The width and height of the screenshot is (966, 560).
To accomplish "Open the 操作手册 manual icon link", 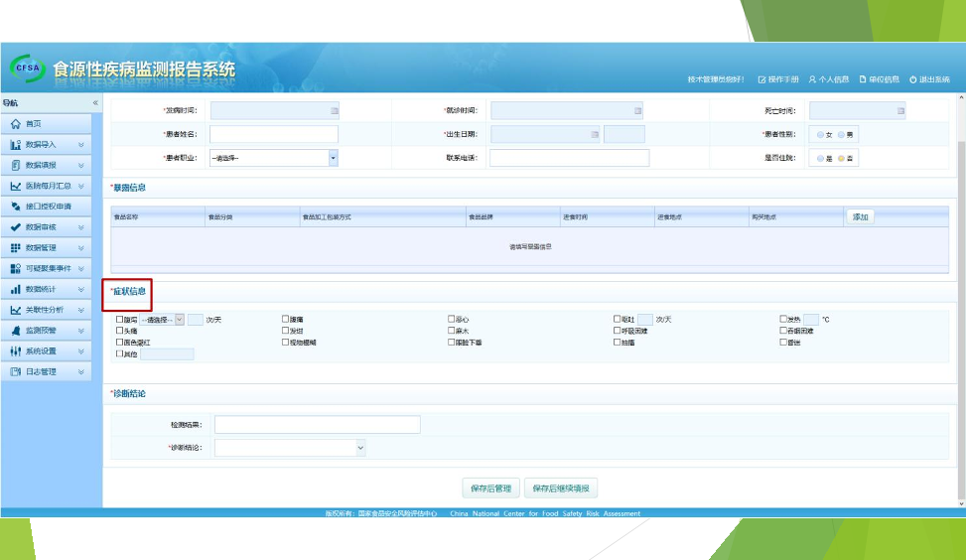I will click(762, 79).
